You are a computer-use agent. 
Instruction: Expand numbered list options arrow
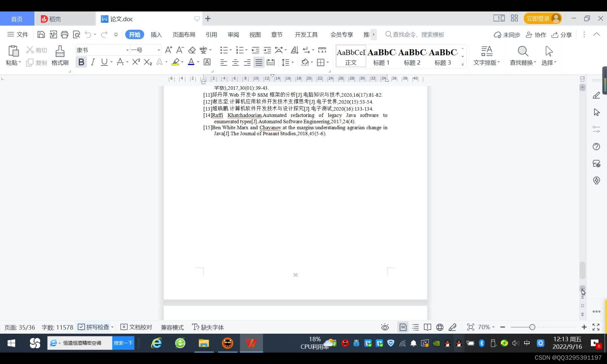(246, 50)
